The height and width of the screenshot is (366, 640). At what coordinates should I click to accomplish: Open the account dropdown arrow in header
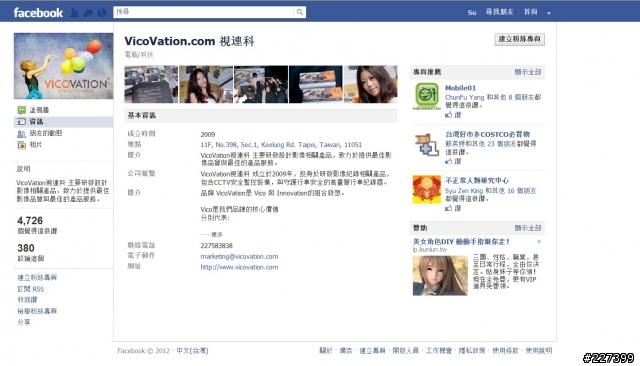[x=549, y=13]
